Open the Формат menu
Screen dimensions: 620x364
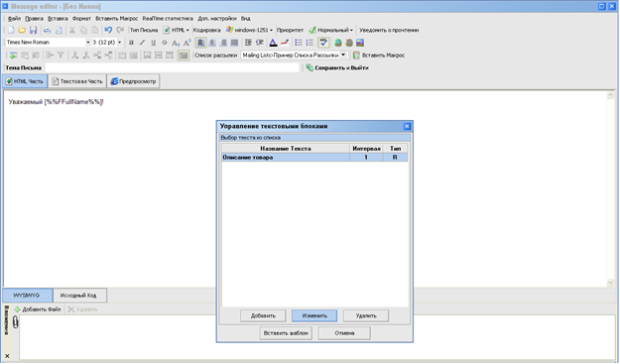pos(81,19)
